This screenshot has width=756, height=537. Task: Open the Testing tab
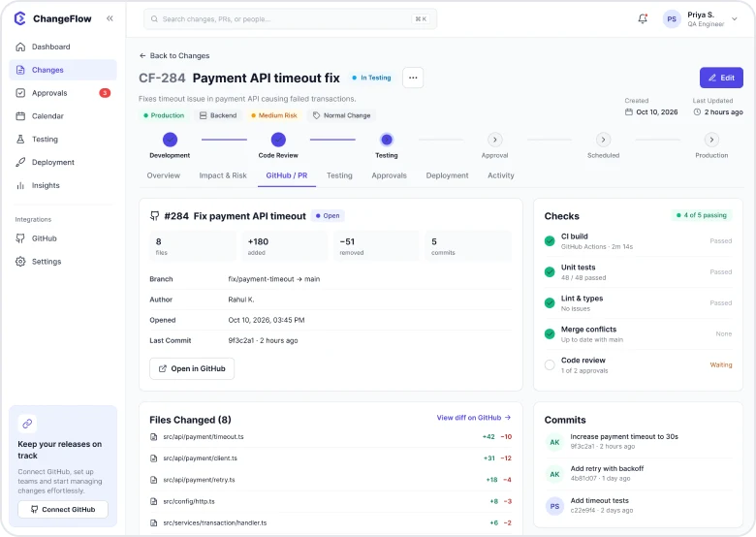[x=339, y=175]
